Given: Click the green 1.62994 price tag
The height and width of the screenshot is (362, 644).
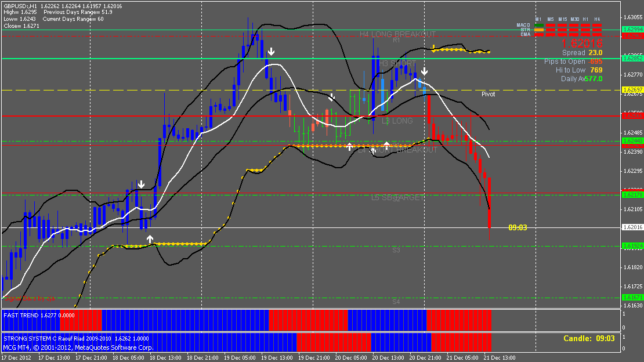Looking at the screenshot, I should [x=633, y=30].
